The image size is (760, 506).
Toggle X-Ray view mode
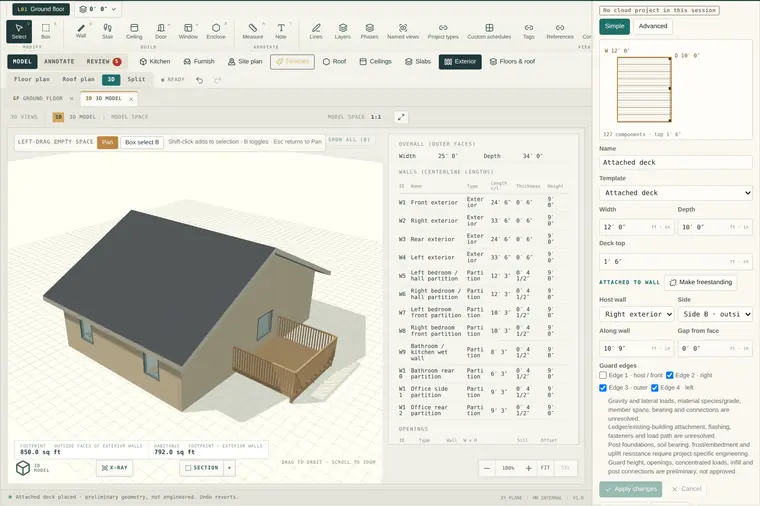pos(114,468)
